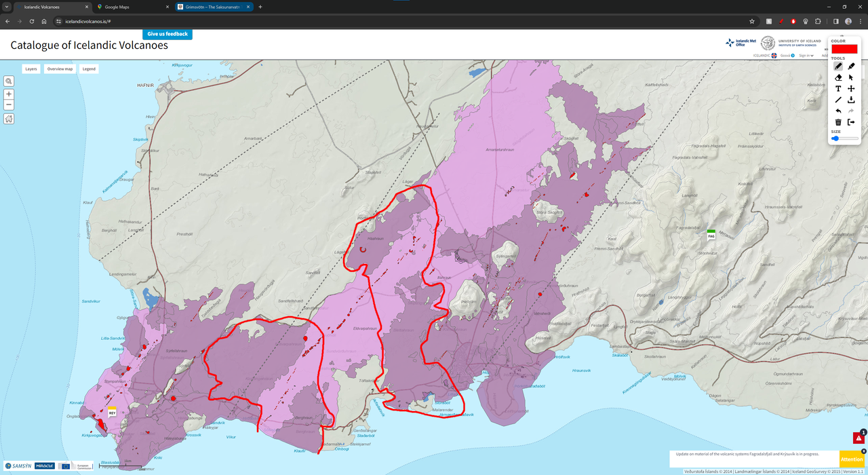The image size is (868, 475).
Task: Click the yellow Attention button
Action: (852, 459)
